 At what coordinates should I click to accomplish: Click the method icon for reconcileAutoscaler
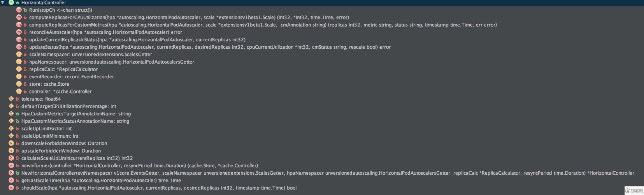19,32
